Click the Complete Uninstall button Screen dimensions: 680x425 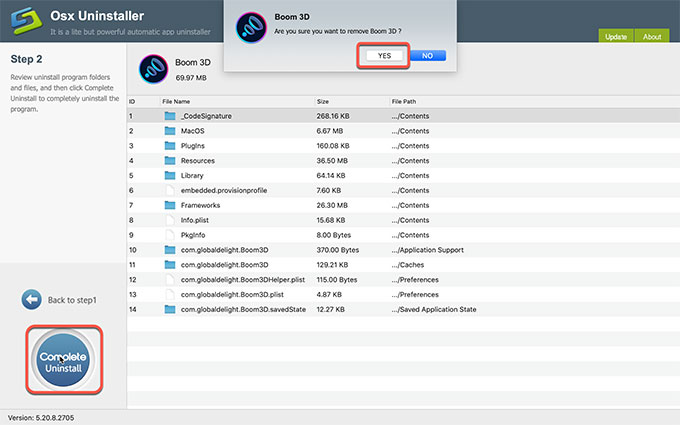click(63, 360)
